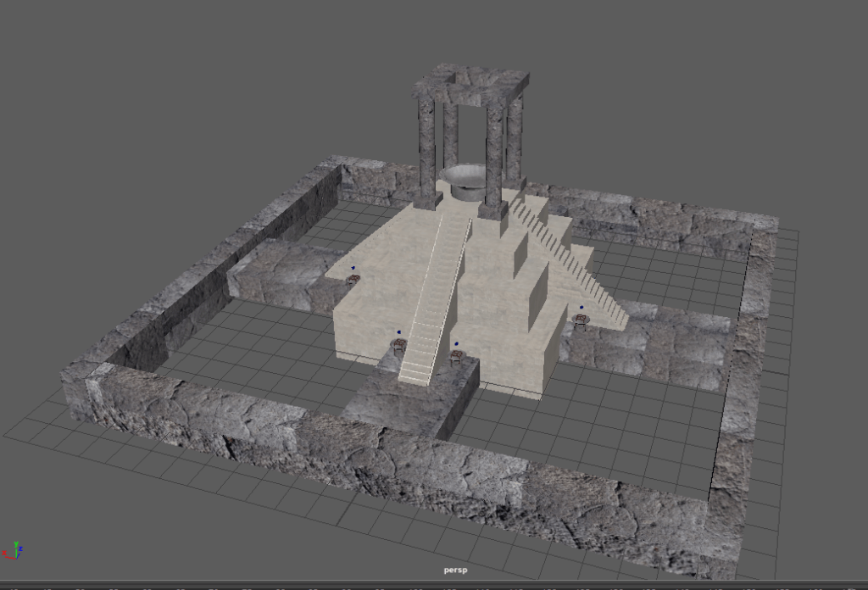Click the time slider below the viewport
This screenshot has height=590, width=868.
[x=434, y=586]
